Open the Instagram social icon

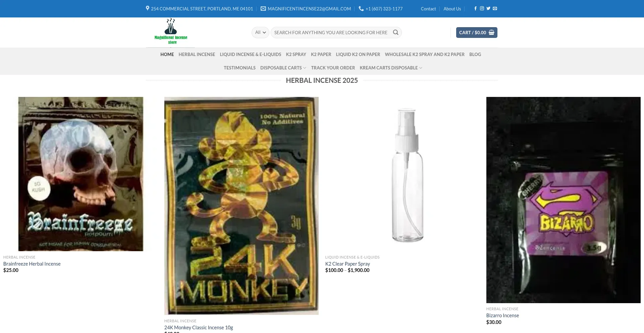pyautogui.click(x=482, y=9)
